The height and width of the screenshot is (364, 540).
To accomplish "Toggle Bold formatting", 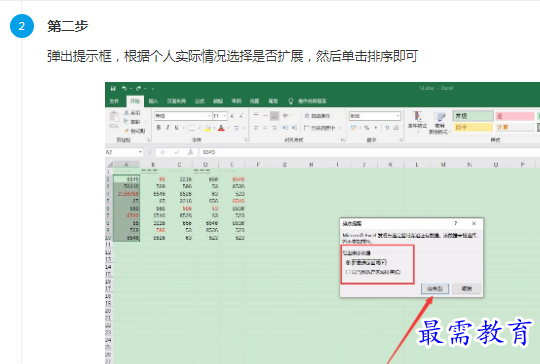I will pos(159,128).
